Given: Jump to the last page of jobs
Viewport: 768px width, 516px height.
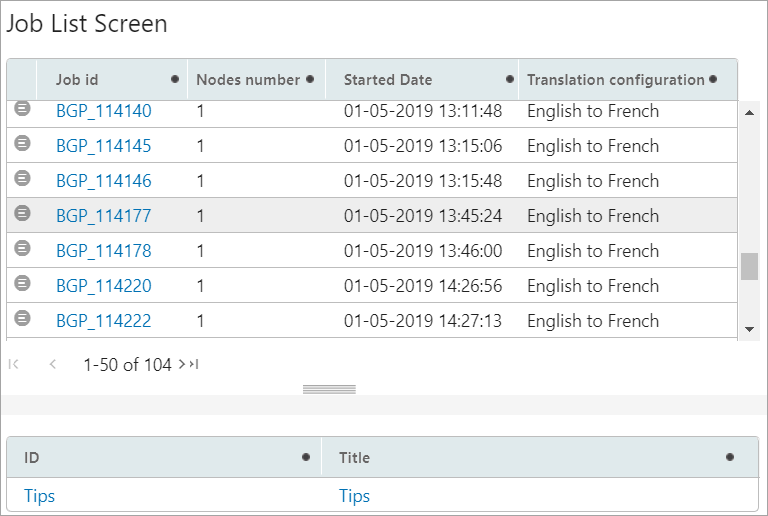Looking at the screenshot, I should tap(194, 365).
